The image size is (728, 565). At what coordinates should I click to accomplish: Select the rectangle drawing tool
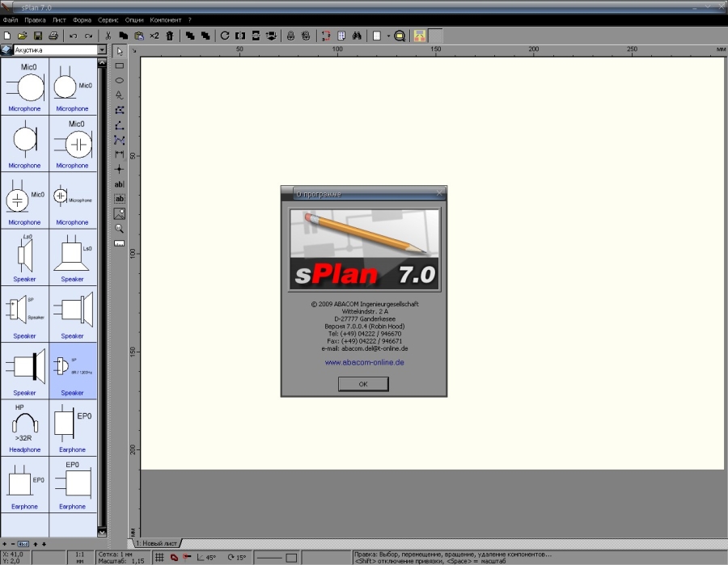[120, 65]
